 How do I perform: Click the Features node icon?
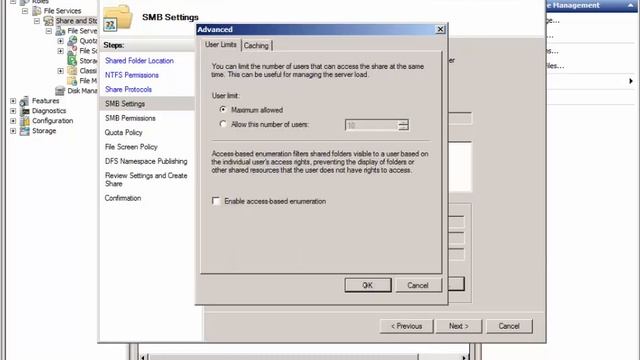point(24,101)
